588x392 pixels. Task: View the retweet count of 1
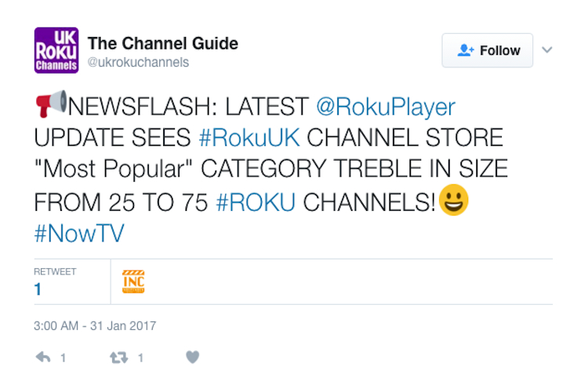pos(38,289)
